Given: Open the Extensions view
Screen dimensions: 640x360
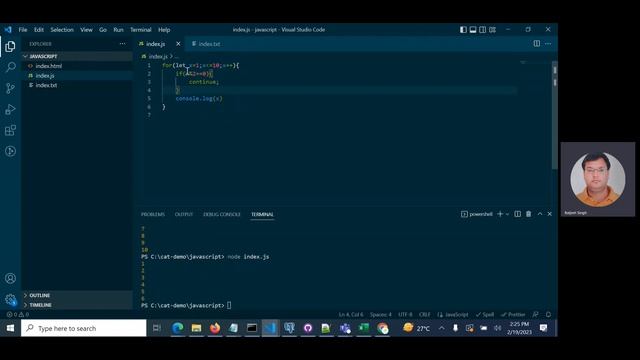Looking at the screenshot, I should click(x=10, y=130).
